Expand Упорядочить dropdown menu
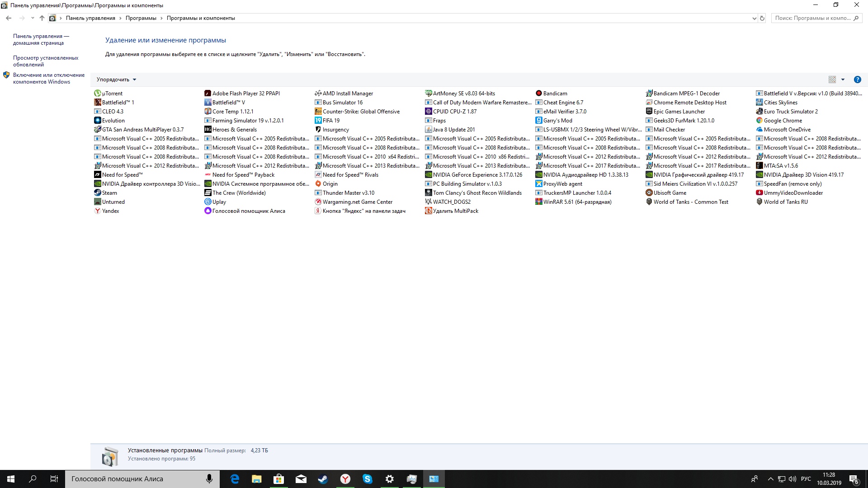 click(116, 79)
